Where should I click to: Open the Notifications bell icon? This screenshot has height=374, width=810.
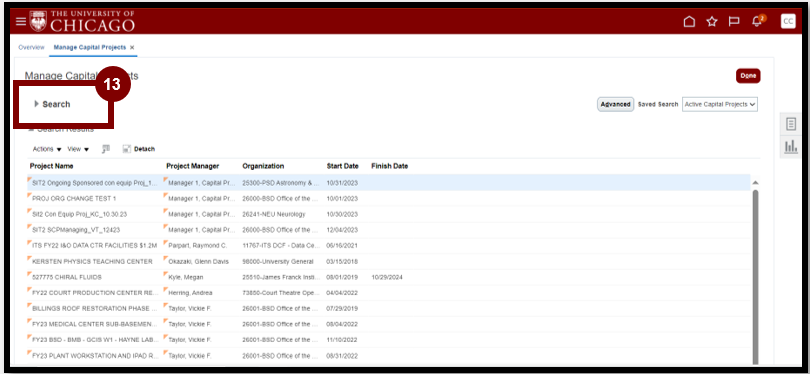tap(758, 21)
